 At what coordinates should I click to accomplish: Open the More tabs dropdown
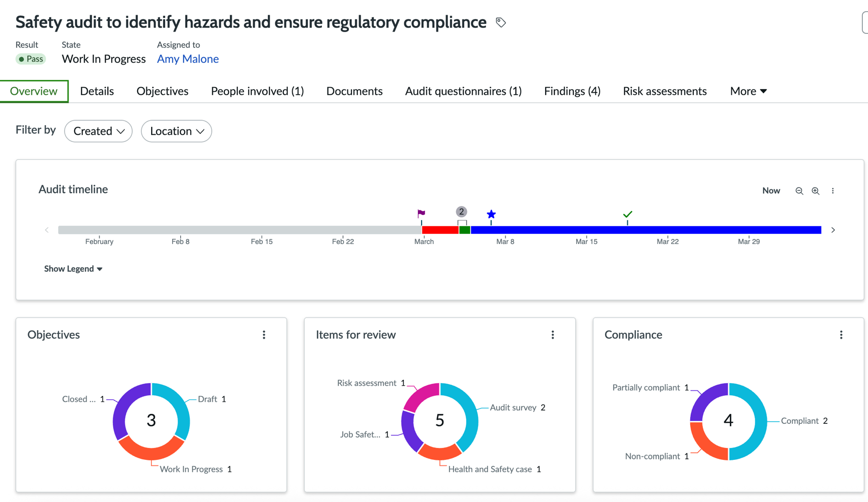click(x=748, y=91)
